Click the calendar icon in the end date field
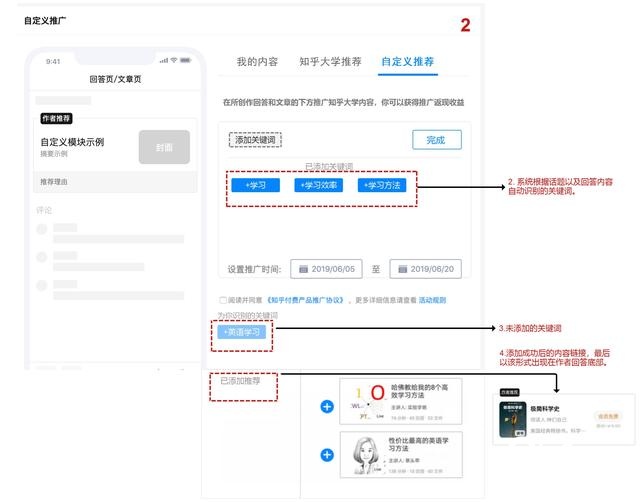This screenshot has width=640, height=502. coord(399,269)
